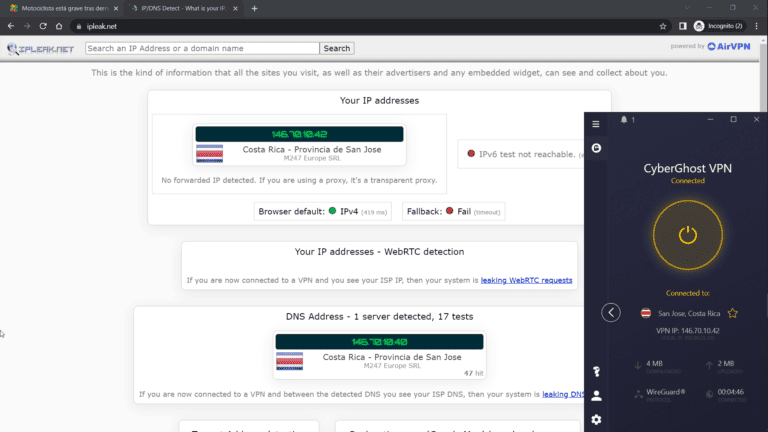The image size is (768, 432).
Task: Open leaking WebRTC requests link
Action: [x=526, y=280]
